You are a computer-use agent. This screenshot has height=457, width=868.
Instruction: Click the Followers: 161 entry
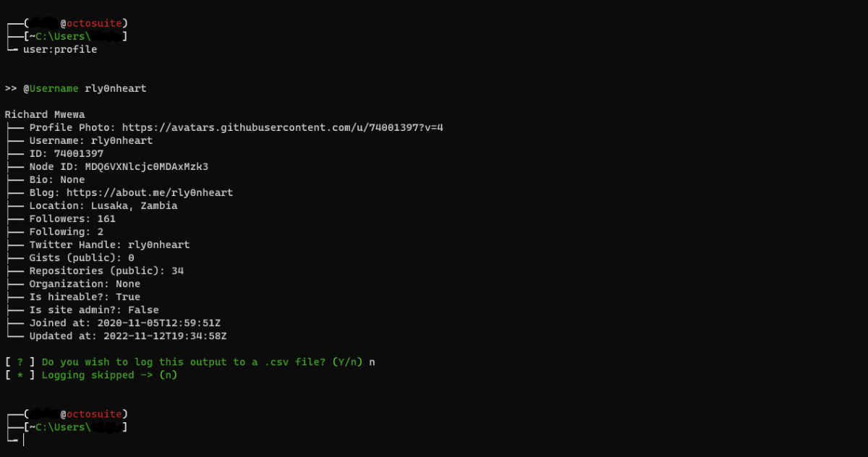coord(72,218)
